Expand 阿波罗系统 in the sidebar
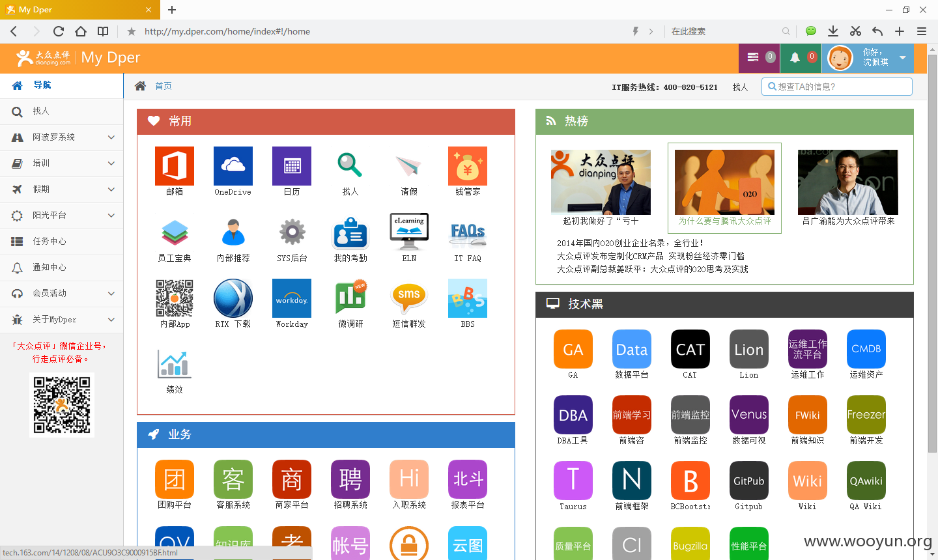 [x=62, y=137]
